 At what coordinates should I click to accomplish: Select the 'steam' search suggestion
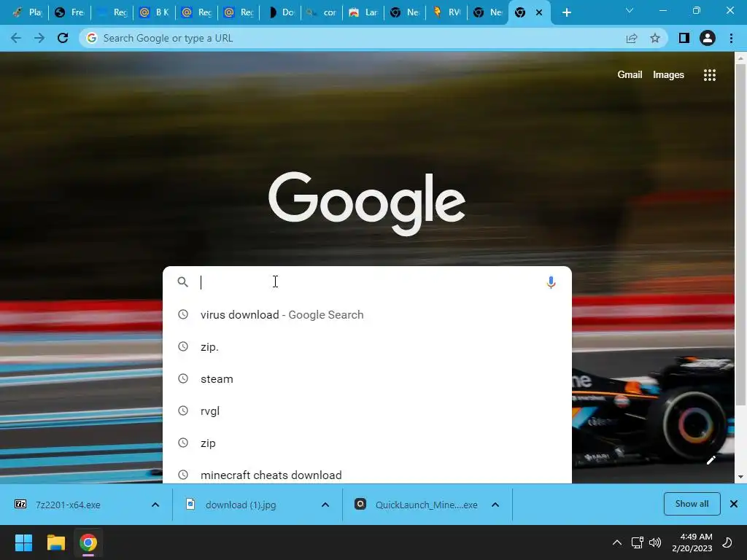[367, 379]
